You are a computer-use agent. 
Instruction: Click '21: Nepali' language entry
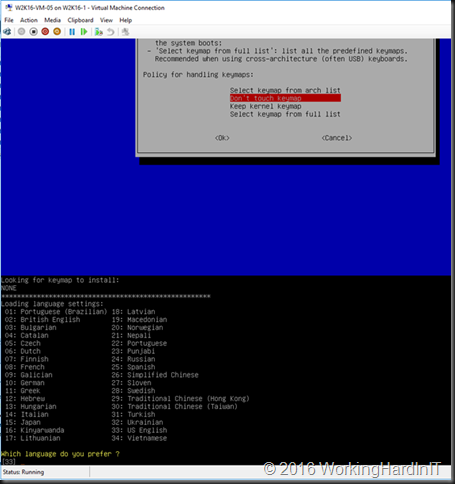[x=131, y=335]
